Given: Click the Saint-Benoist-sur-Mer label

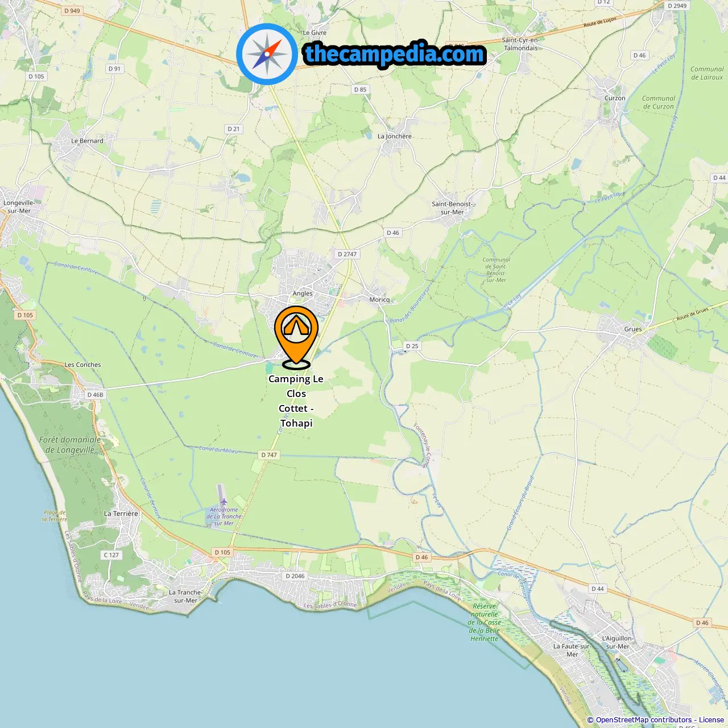Looking at the screenshot, I should [452, 208].
